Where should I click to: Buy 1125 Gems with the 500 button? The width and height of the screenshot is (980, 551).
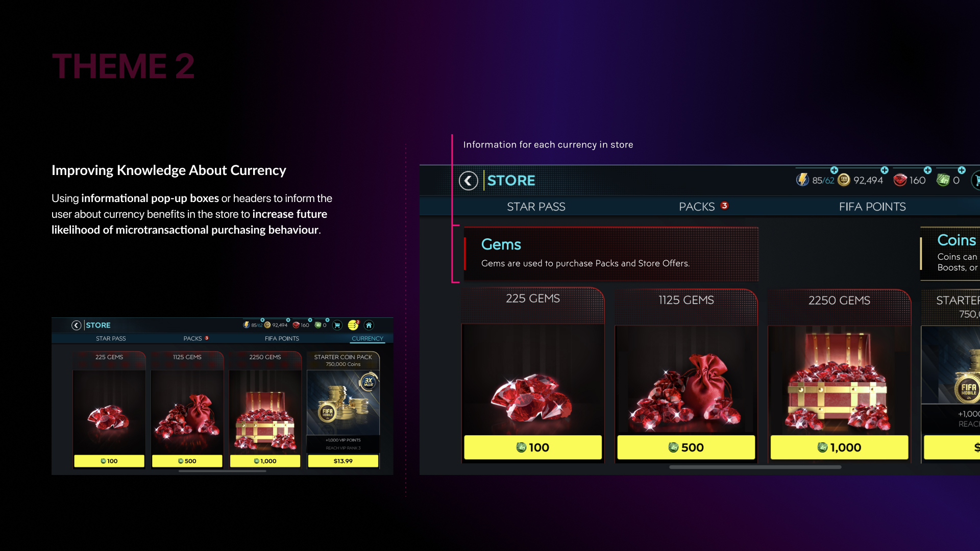pyautogui.click(x=686, y=447)
